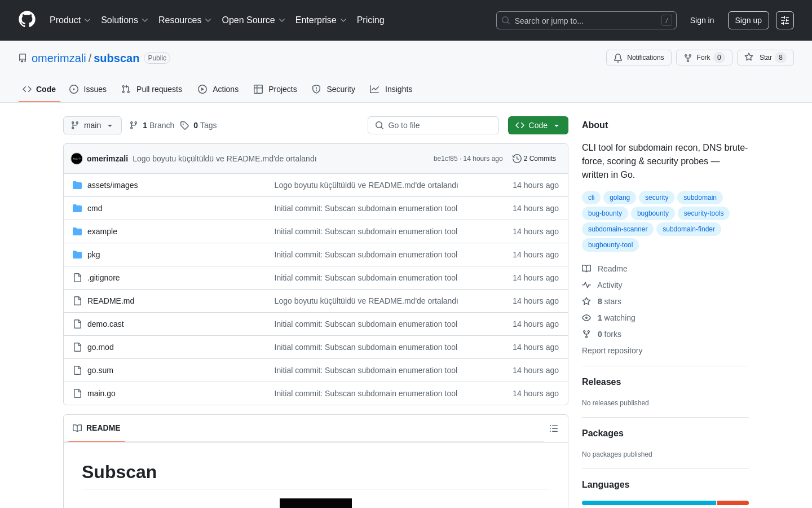Open the green Code dropdown button
This screenshot has height=508, width=812.
click(538, 125)
